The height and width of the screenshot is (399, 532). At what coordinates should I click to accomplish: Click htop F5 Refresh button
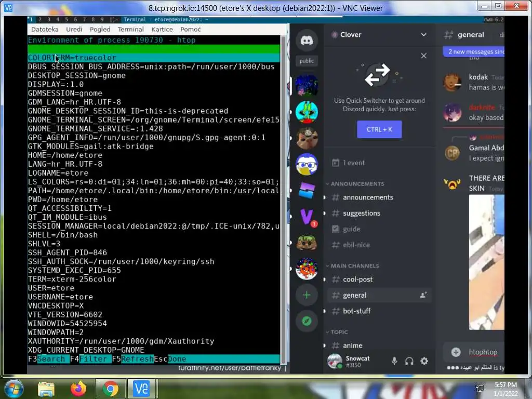132,358
